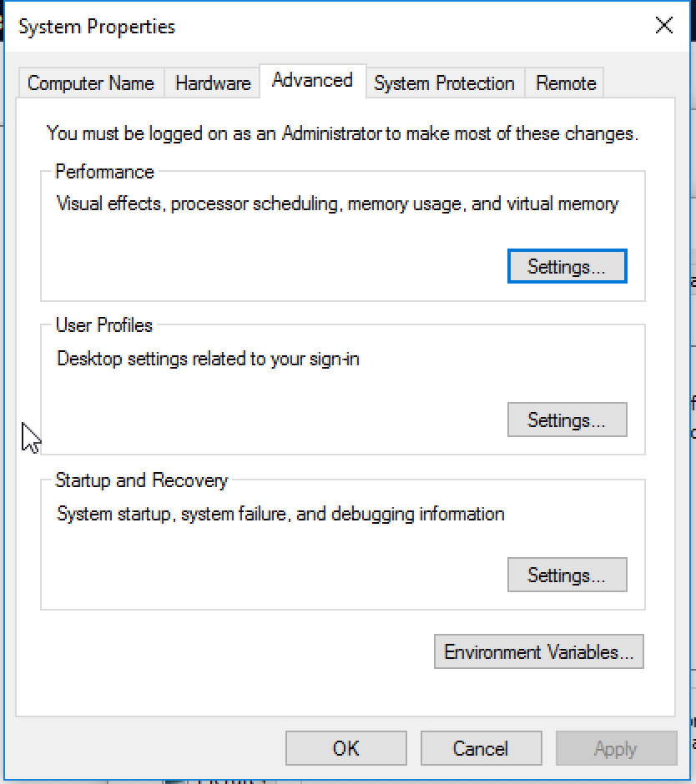Open the Hardware tab
The width and height of the screenshot is (696, 784).
coord(213,83)
